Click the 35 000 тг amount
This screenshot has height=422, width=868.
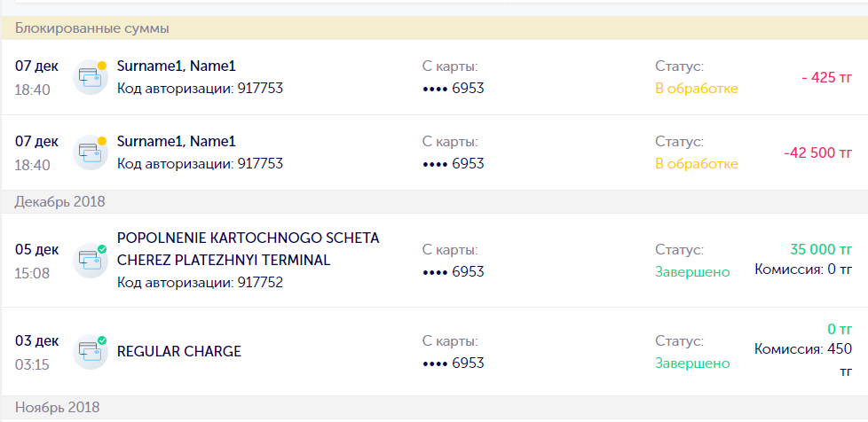tap(821, 249)
